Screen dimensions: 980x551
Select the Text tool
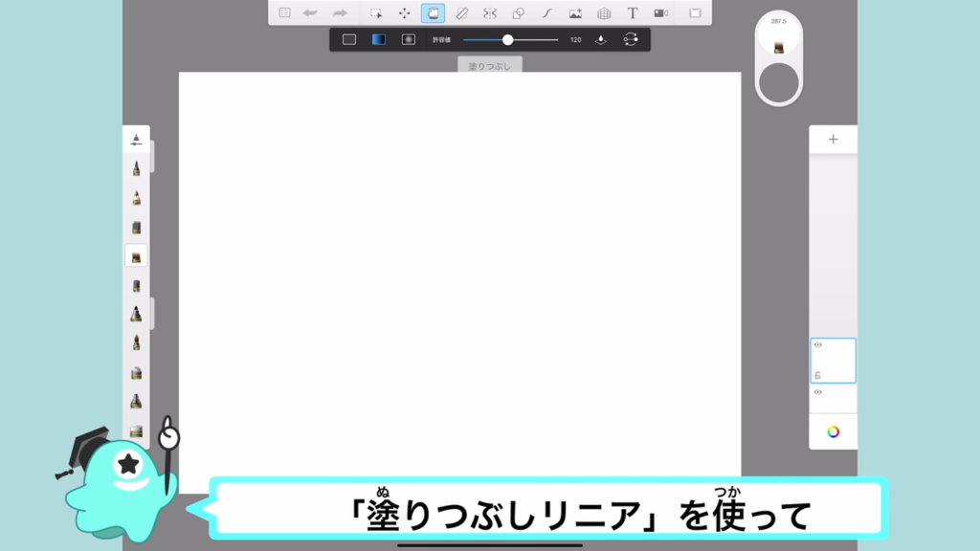tap(633, 13)
